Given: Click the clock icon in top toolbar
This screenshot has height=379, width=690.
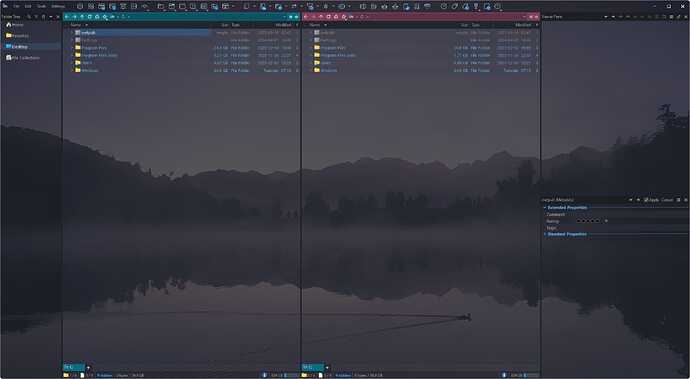Looking at the screenshot, I should click(444, 7).
